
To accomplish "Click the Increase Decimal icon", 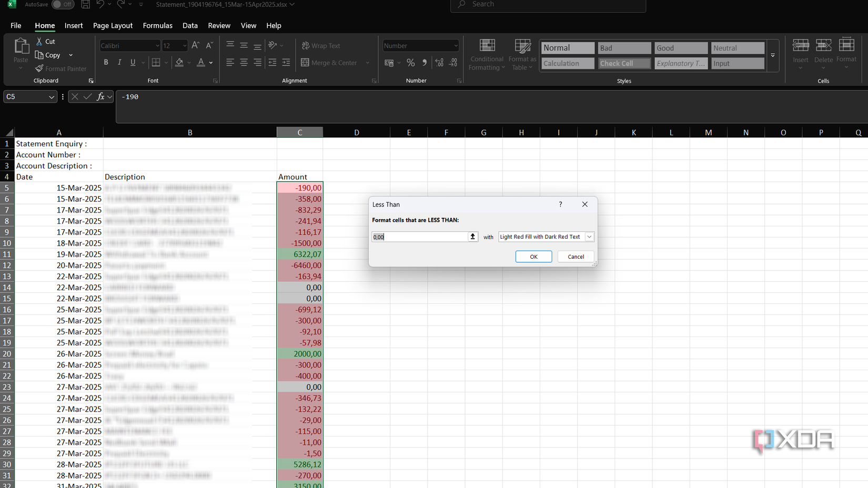I will [x=439, y=62].
